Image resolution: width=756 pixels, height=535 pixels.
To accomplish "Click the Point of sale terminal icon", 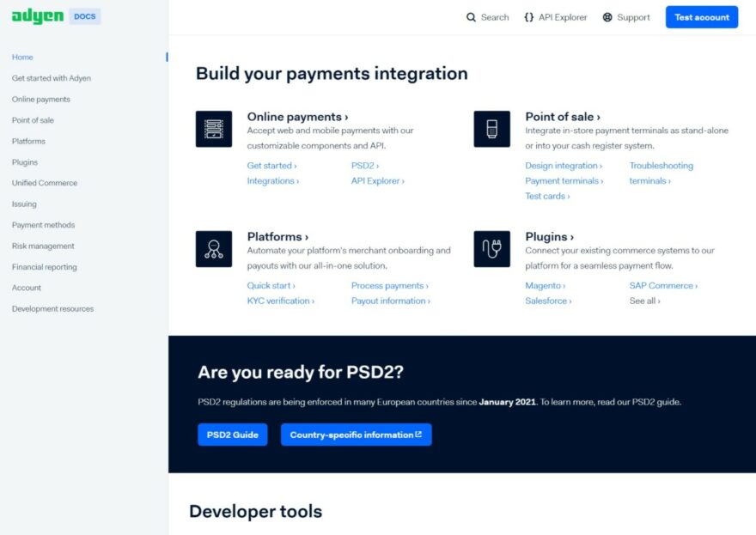I will 491,129.
